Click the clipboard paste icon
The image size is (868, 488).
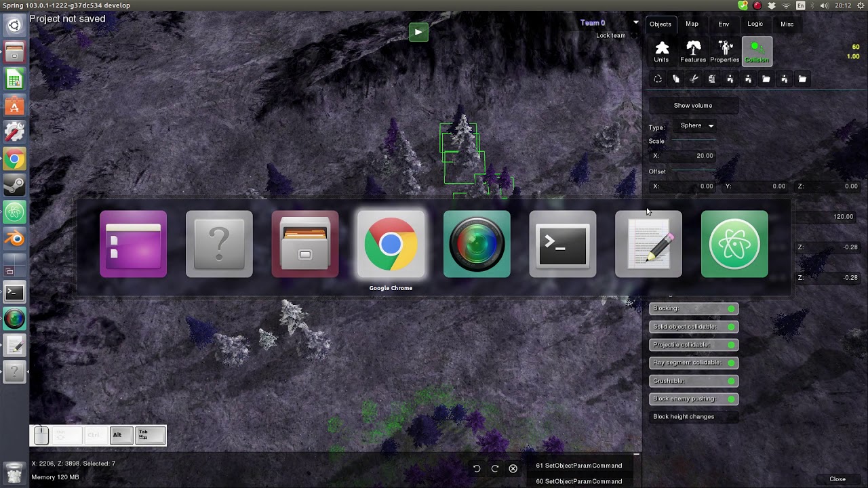pyautogui.click(x=712, y=79)
